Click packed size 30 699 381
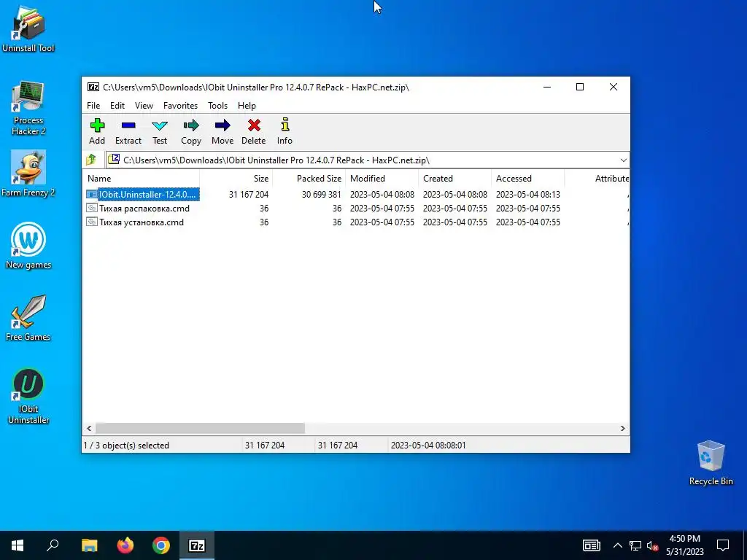Viewport: 747px width, 560px height. (322, 194)
